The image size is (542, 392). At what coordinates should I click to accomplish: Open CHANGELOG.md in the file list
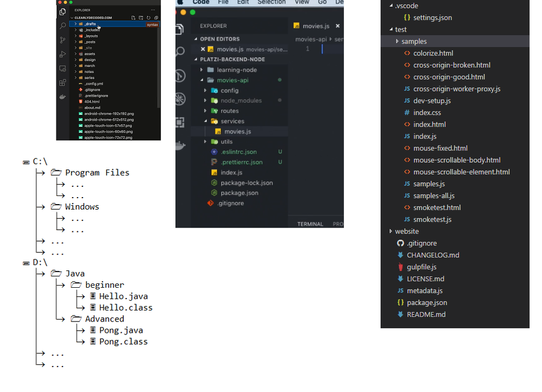click(x=432, y=255)
